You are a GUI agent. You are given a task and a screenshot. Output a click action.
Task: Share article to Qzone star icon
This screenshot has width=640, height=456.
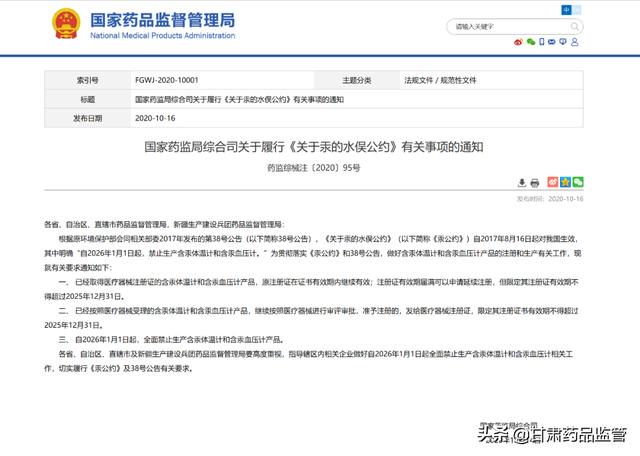pyautogui.click(x=565, y=182)
